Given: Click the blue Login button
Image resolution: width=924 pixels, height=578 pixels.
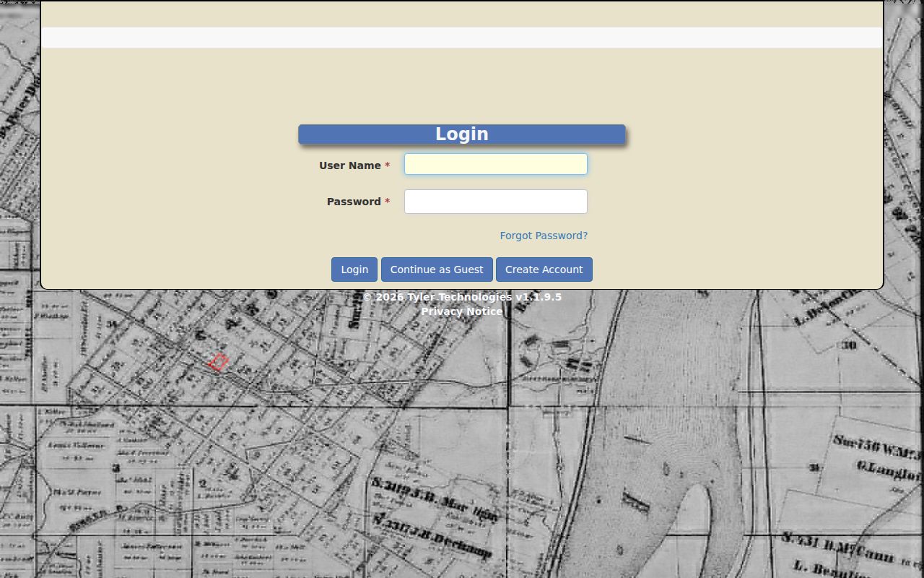Looking at the screenshot, I should click(x=354, y=269).
